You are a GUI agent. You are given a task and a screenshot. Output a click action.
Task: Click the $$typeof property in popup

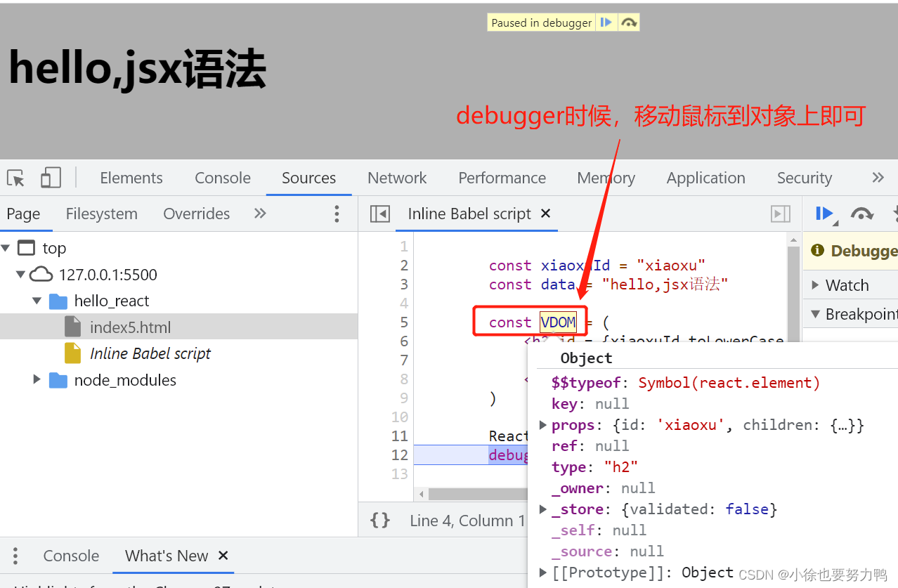[586, 383]
